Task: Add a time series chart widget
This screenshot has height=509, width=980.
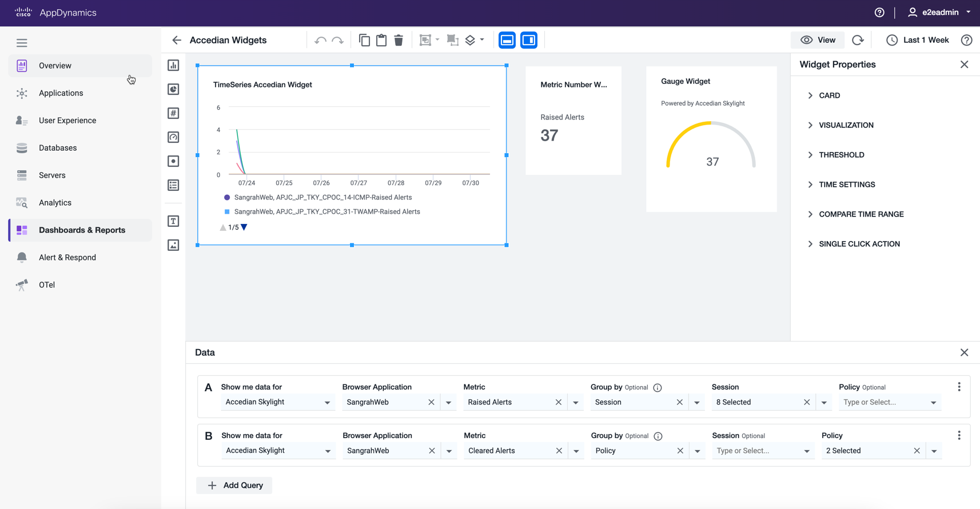Action: [173, 65]
